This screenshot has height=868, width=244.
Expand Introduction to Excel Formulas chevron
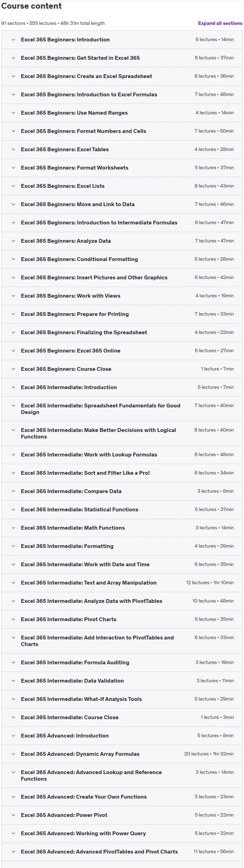click(x=13, y=95)
